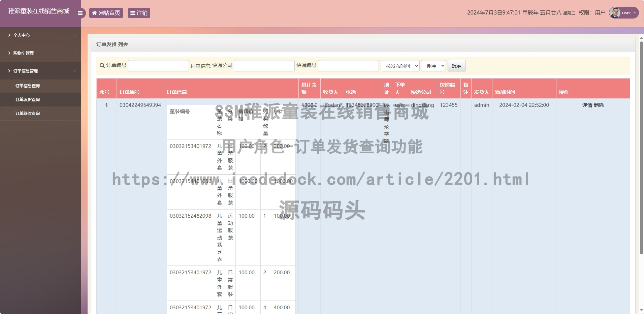
Task: Expand 个人中心 sidebar menu
Action: pyautogui.click(x=40, y=35)
